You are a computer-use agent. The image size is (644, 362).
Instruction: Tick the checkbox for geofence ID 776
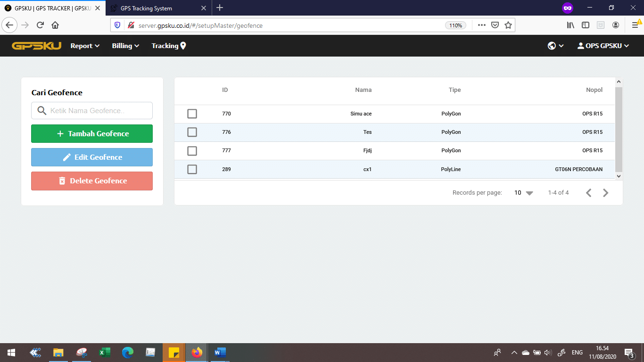coord(192,132)
